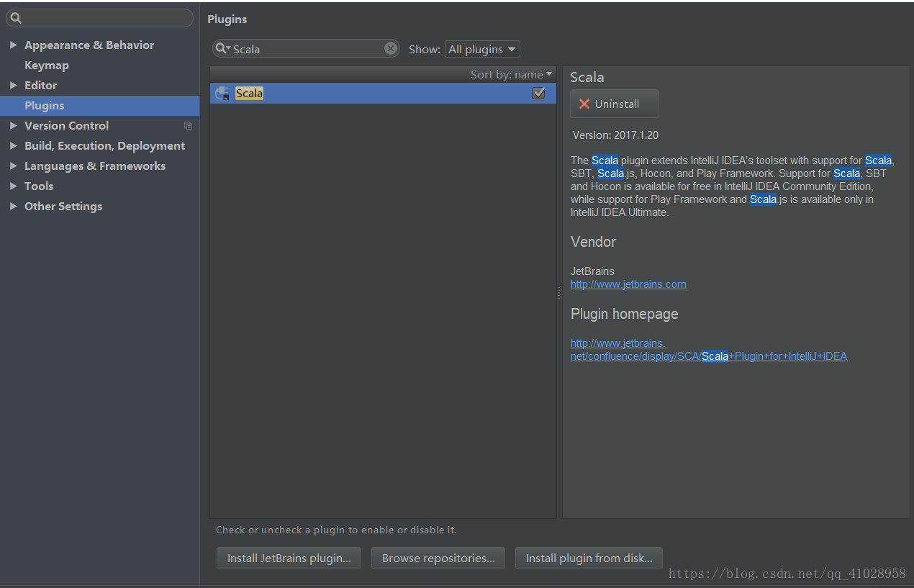The image size is (914, 588).
Task: Open the jetbrains.com vendor link
Action: click(x=628, y=284)
